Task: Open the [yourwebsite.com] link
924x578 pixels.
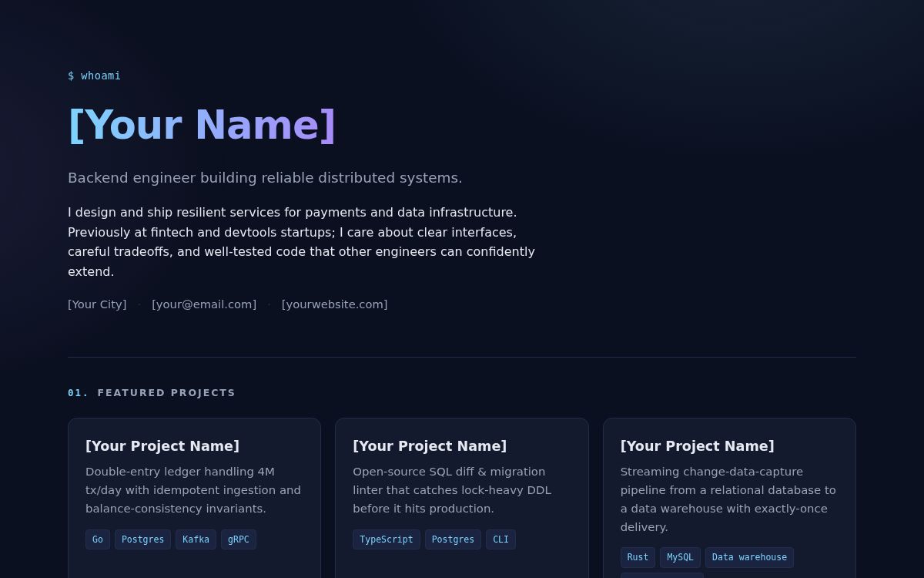Action: pos(335,304)
